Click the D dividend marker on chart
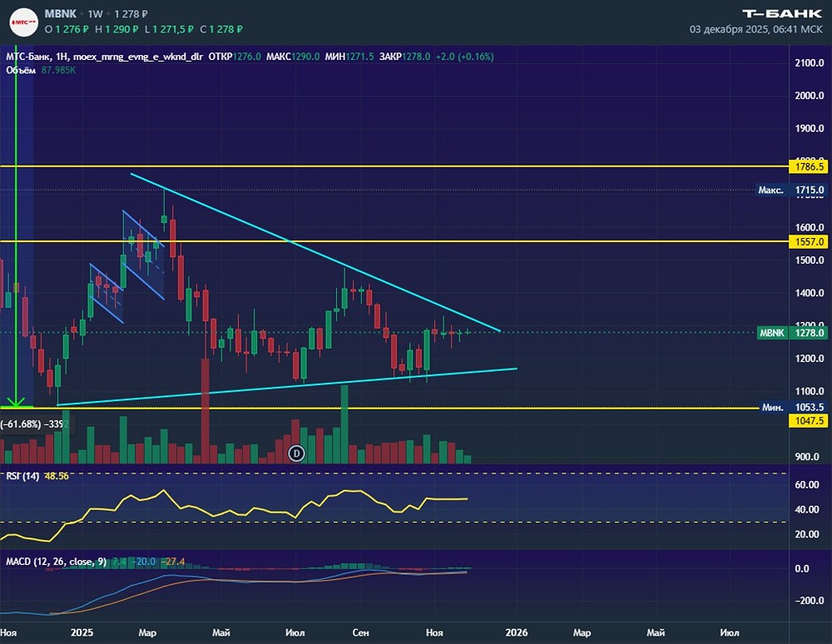The height and width of the screenshot is (644, 832). pyautogui.click(x=297, y=453)
